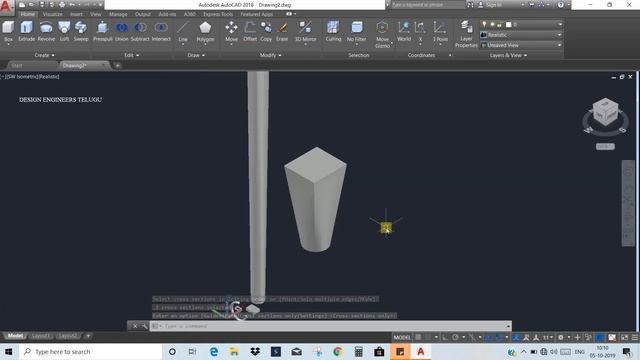Toggle polar tracking in status bar
This screenshot has height=360, width=640.
coord(455,337)
